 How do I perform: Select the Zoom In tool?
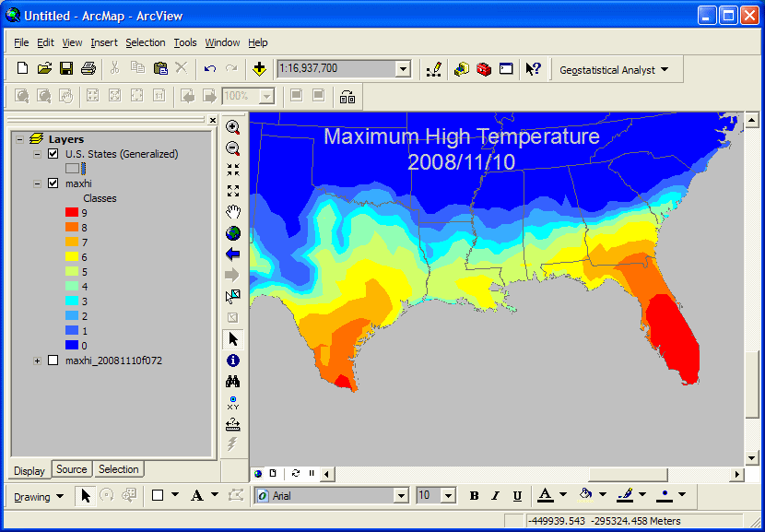pyautogui.click(x=233, y=127)
